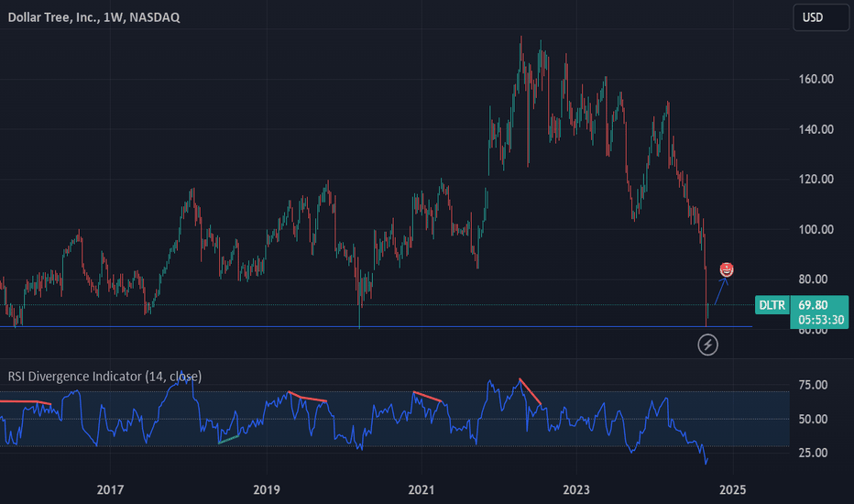Select the blue horizontal support line

(x=376, y=327)
